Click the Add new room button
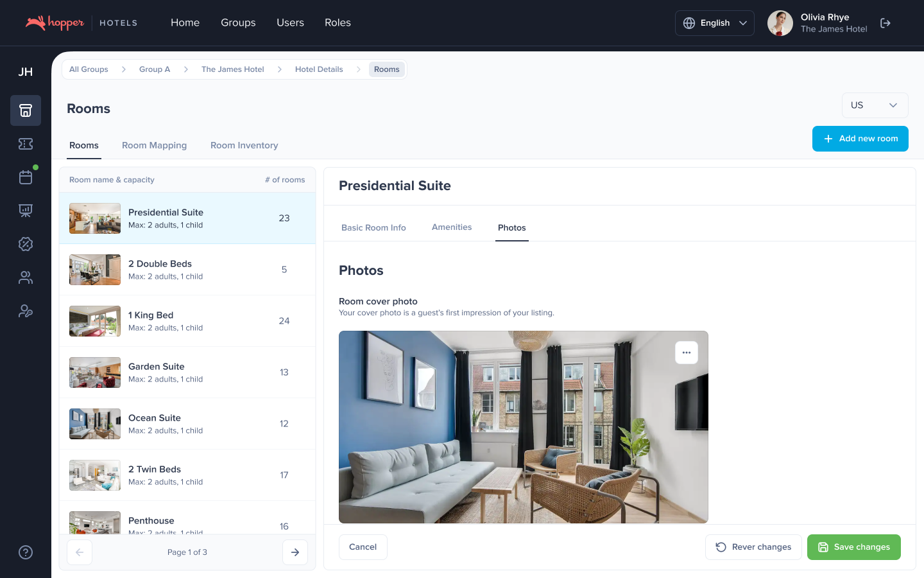This screenshot has width=924, height=578. [x=860, y=139]
